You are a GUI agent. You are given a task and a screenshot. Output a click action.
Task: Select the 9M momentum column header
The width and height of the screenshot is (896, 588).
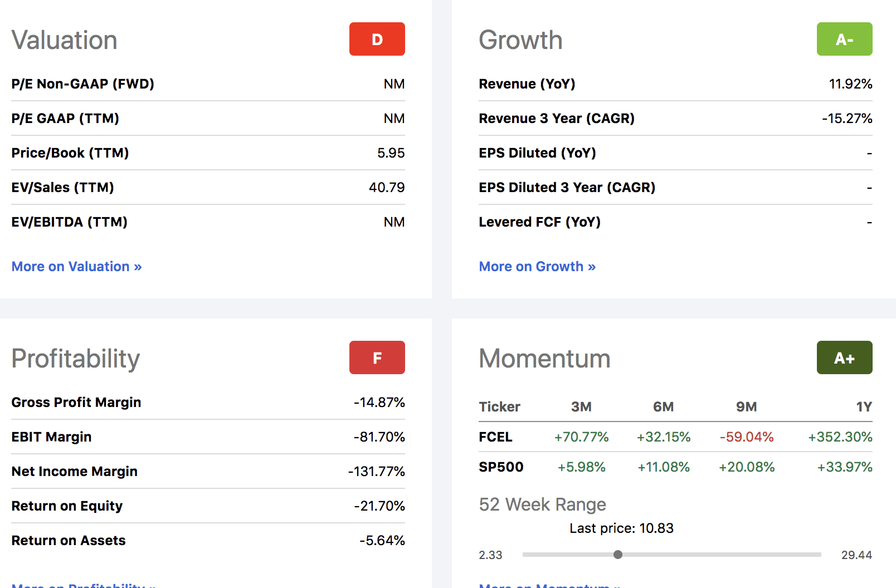pos(746,407)
